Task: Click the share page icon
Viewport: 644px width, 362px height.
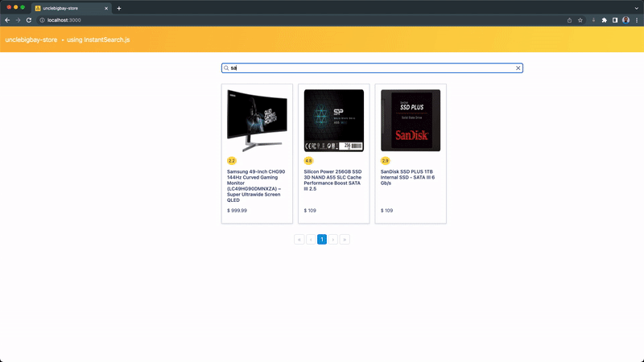Action: click(x=569, y=20)
